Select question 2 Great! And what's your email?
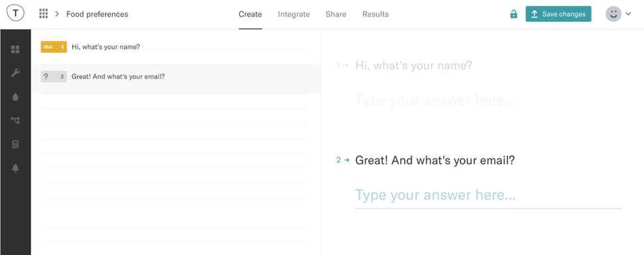The image size is (644, 255). 176,77
